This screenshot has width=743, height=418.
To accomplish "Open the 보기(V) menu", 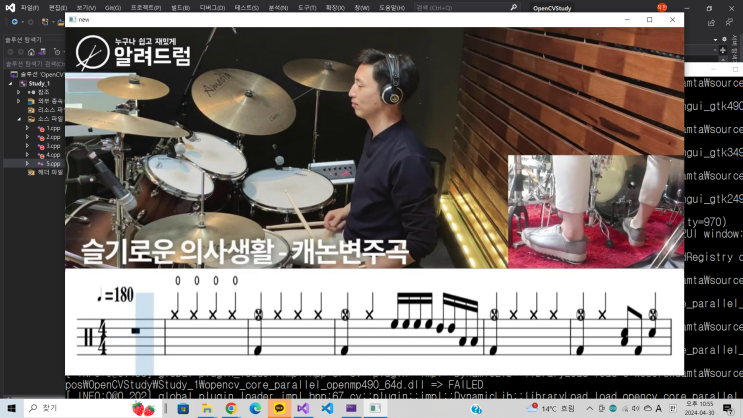I will (86, 8).
